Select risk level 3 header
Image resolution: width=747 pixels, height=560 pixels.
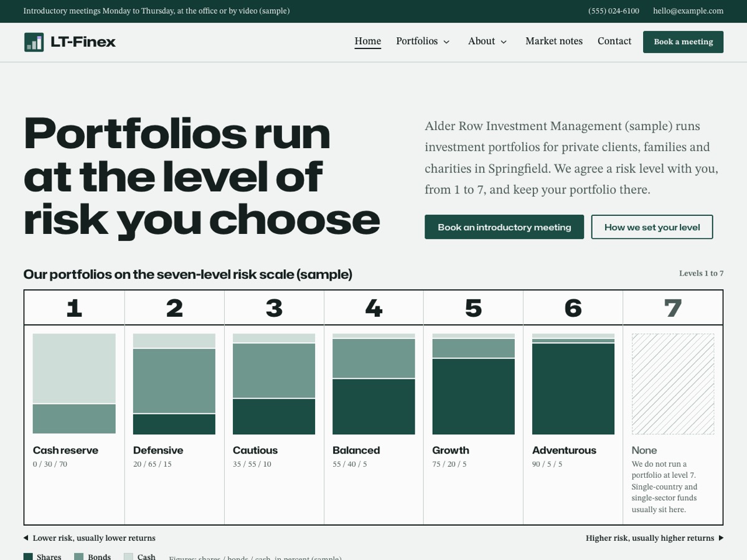click(x=274, y=307)
